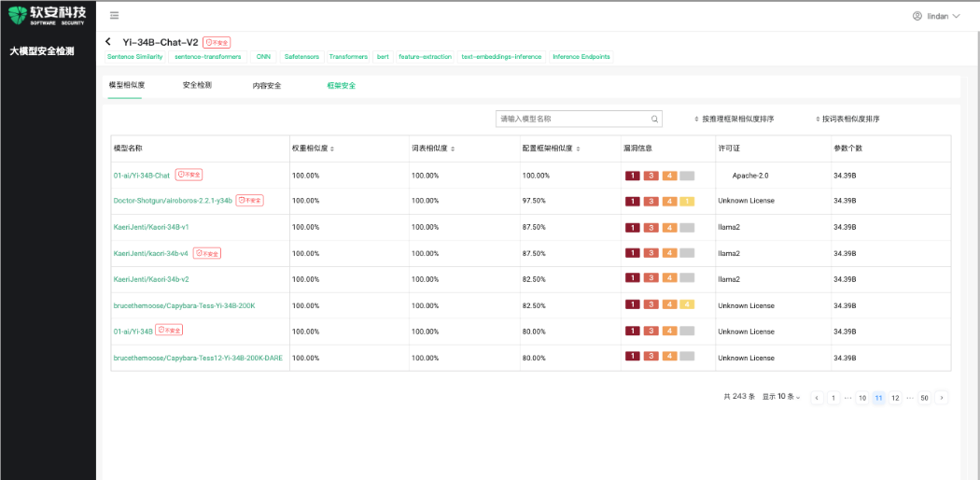The width and height of the screenshot is (980, 480).
Task: Click red badge 3 in kaori-34b-v4 row
Action: pyautogui.click(x=651, y=253)
